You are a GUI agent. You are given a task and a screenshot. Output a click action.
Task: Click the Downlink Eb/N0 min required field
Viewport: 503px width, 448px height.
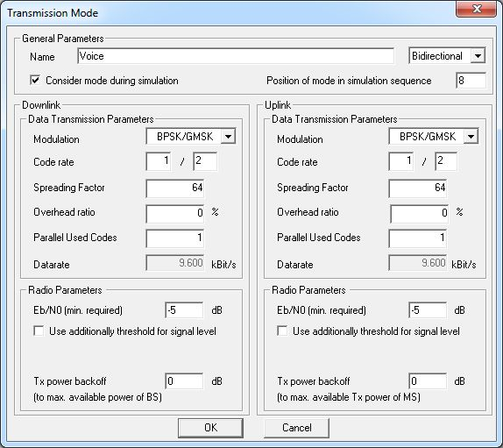tap(184, 310)
